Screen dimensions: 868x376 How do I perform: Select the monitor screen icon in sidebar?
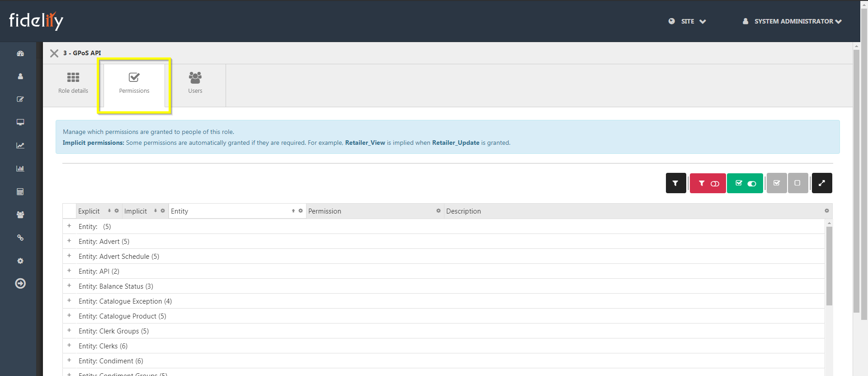pyautogui.click(x=20, y=122)
